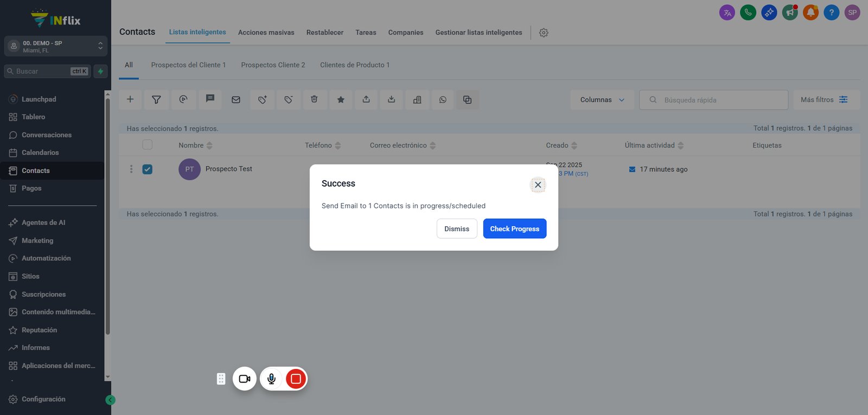Toggle the select-all checkbox in header
The height and width of the screenshot is (415, 868).
click(x=147, y=145)
